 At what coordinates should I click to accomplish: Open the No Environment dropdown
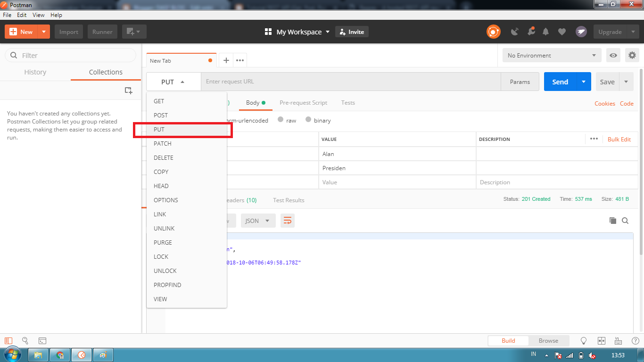click(552, 55)
